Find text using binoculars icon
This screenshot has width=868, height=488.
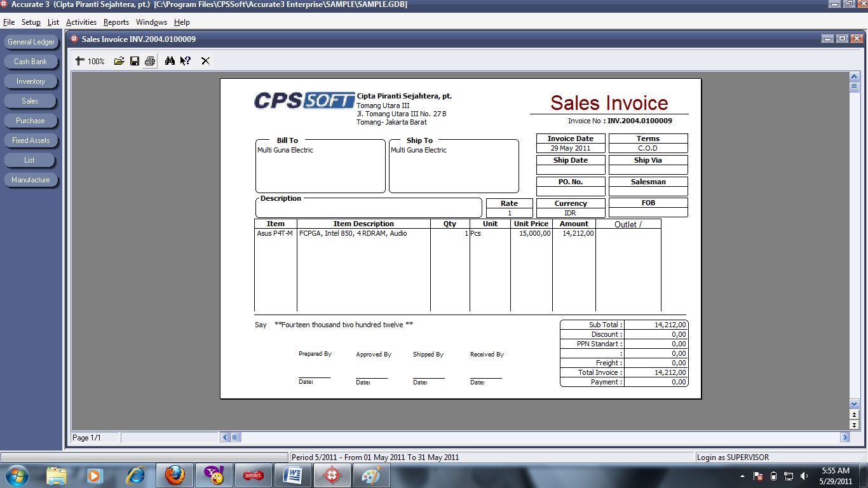170,61
